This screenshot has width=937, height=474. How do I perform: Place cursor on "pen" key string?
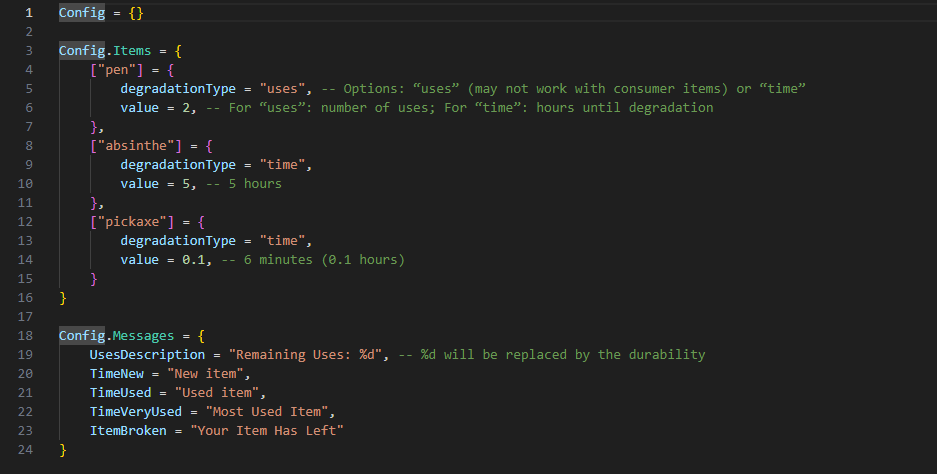click(x=117, y=70)
